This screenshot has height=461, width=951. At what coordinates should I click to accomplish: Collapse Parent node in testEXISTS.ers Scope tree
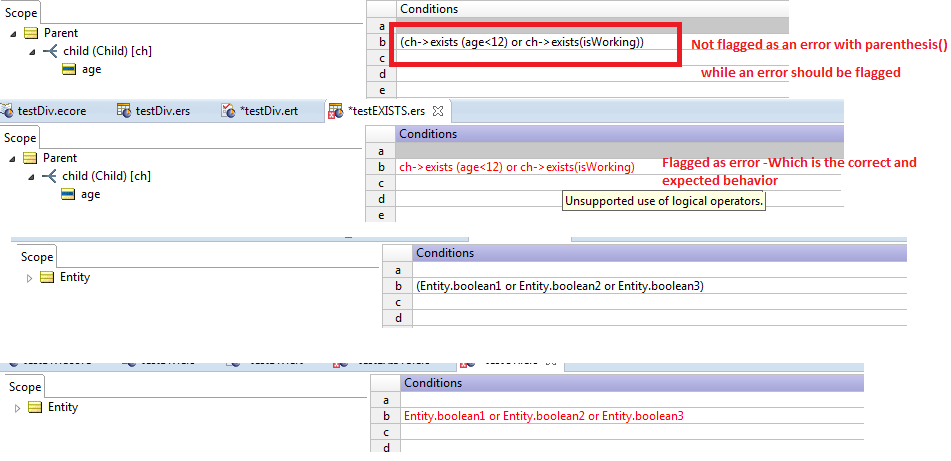pyautogui.click(x=13, y=158)
